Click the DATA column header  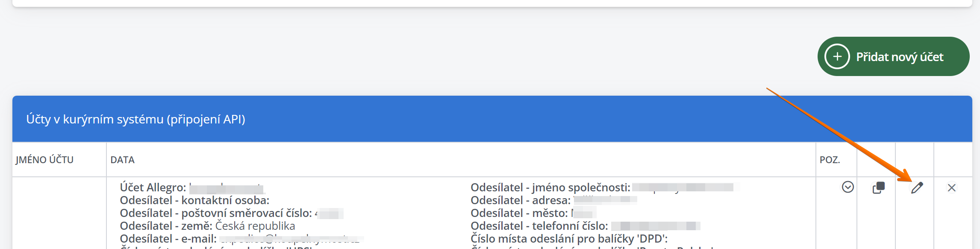pyautogui.click(x=122, y=160)
